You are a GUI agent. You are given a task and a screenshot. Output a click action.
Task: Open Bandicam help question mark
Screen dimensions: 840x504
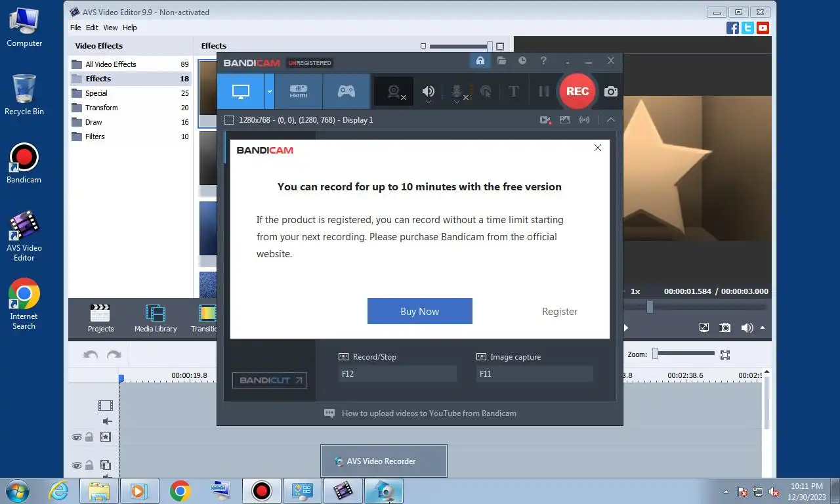click(x=543, y=61)
